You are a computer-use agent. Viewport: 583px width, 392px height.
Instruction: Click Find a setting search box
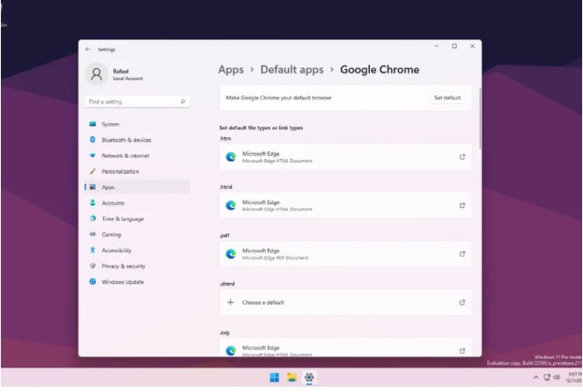coord(137,101)
